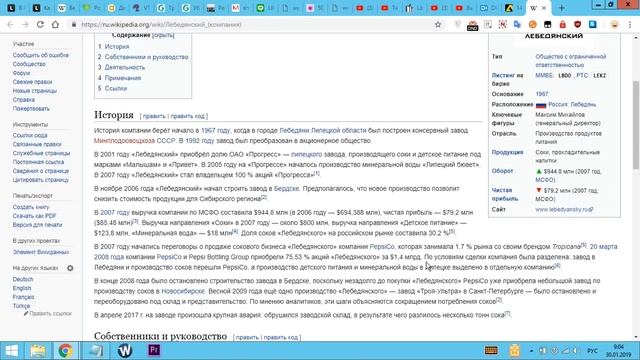Jump to Собственники и руководство in contents
640x360 pixels.
(147, 57)
